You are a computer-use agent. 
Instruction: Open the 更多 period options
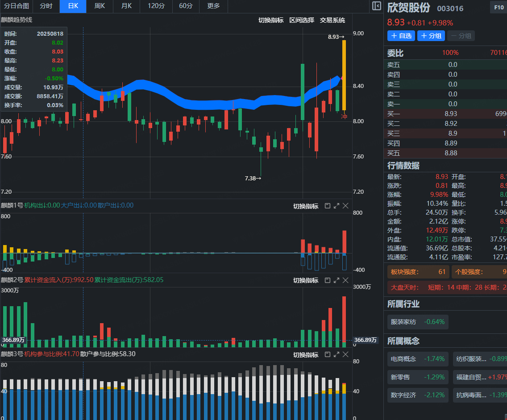pyautogui.click(x=213, y=6)
